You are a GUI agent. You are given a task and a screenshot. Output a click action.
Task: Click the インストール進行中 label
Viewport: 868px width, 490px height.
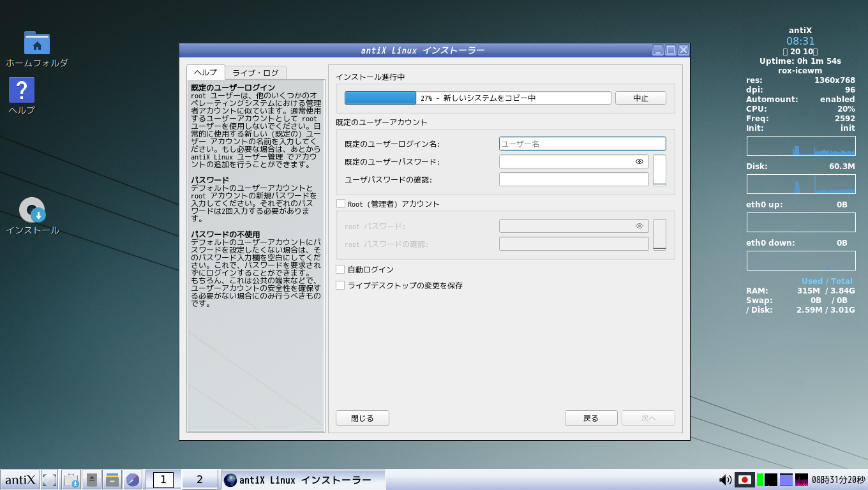(x=370, y=77)
